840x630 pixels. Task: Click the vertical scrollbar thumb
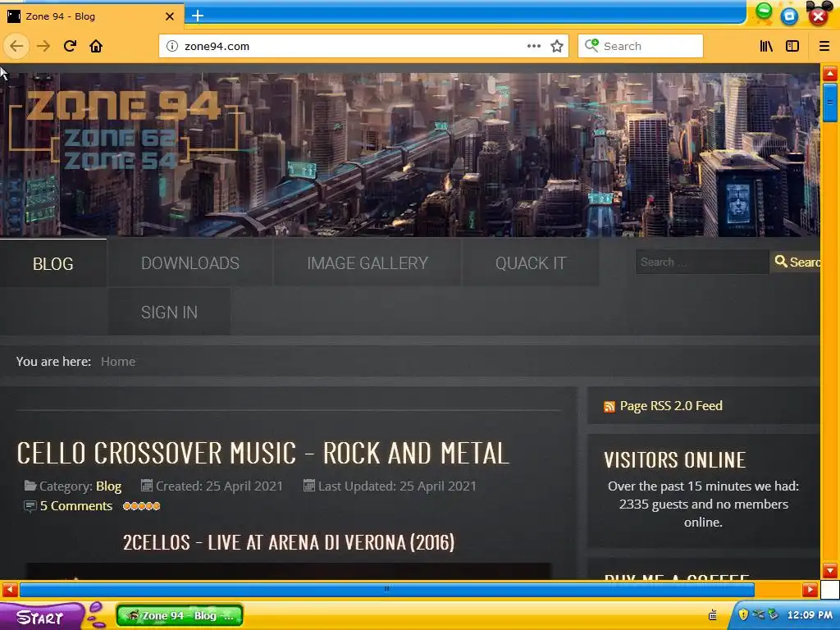click(x=830, y=103)
